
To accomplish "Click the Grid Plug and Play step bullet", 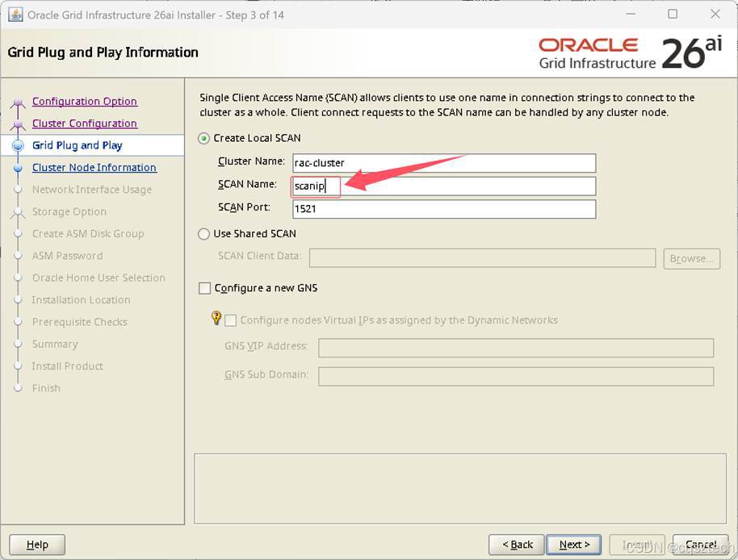I will coord(18,146).
